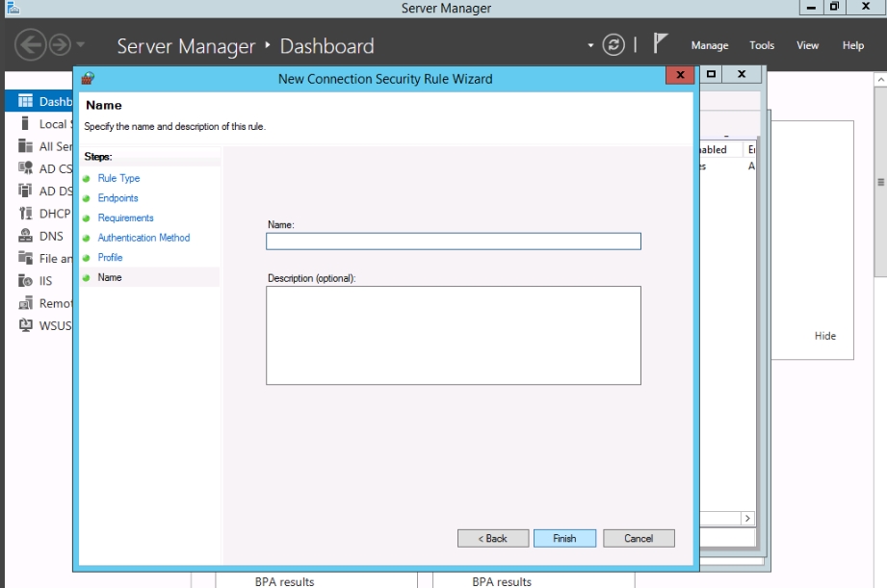This screenshot has width=887, height=588.
Task: Go to the Authentication Method step
Action: coord(143,238)
